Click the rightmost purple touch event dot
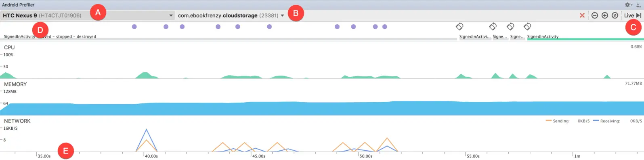This screenshot has height=160, width=644. tap(385, 27)
